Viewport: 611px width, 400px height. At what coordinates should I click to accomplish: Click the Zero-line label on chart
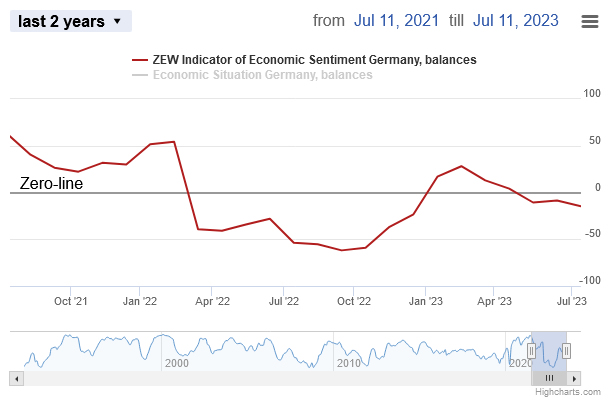51,184
